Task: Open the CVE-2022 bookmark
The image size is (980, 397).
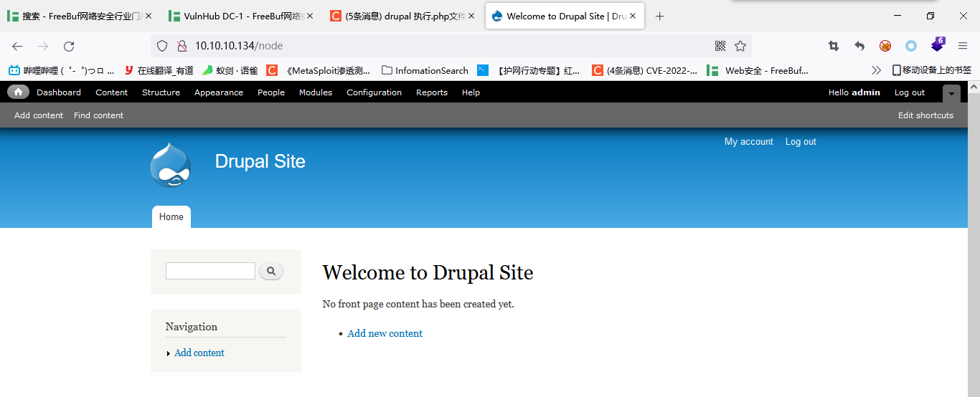Action: click(644, 70)
